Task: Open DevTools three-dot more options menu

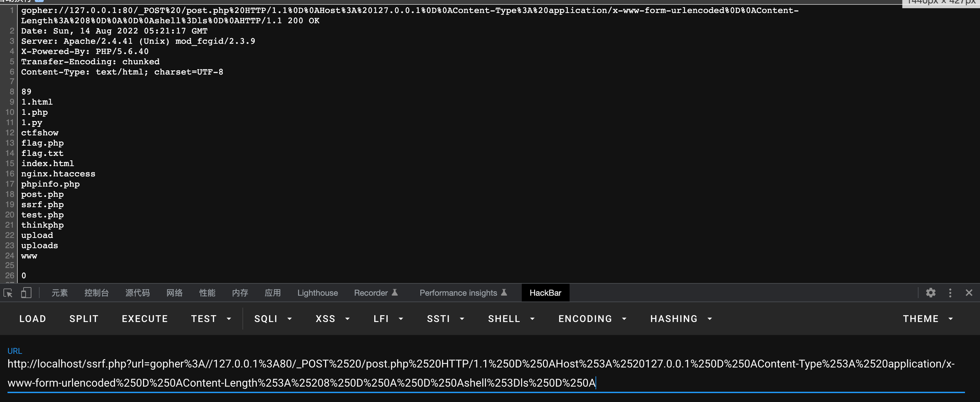Action: coord(950,293)
